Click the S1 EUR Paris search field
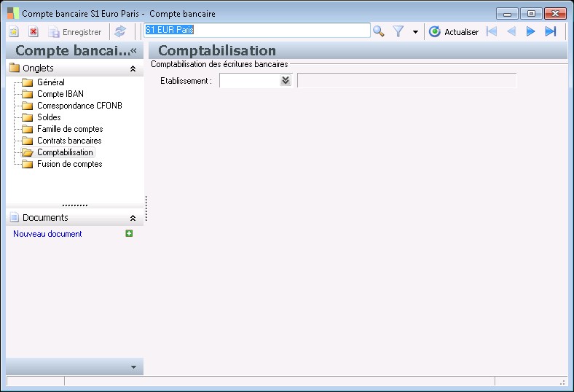 pyautogui.click(x=257, y=30)
